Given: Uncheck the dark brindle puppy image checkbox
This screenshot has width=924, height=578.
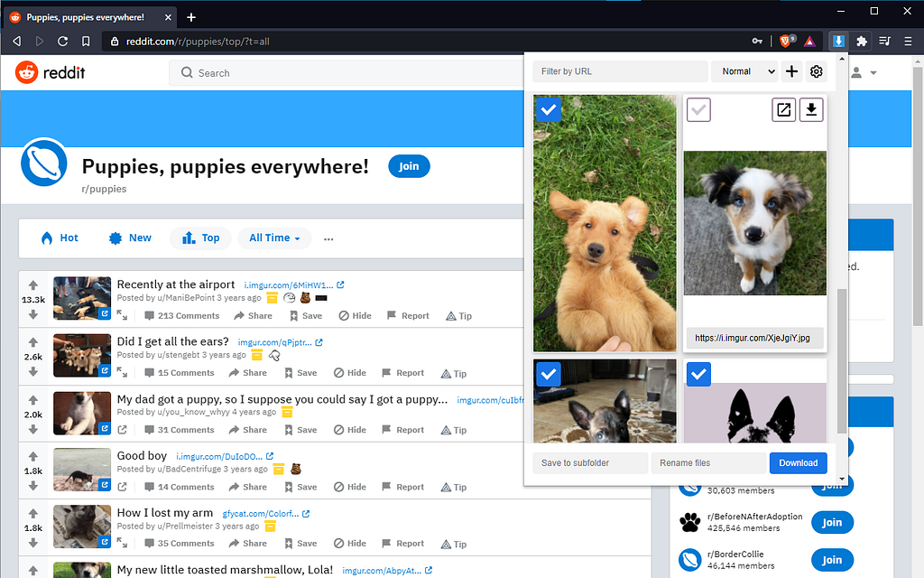Looking at the screenshot, I should 548,374.
